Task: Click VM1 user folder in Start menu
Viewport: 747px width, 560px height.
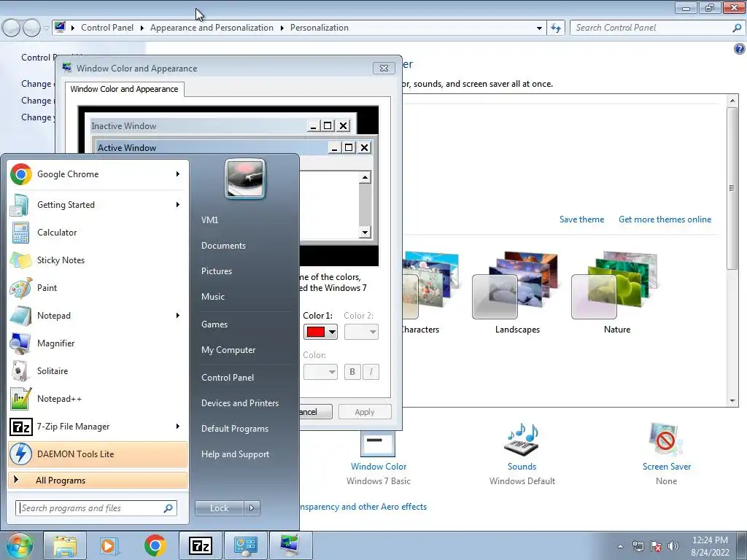Action: click(209, 220)
